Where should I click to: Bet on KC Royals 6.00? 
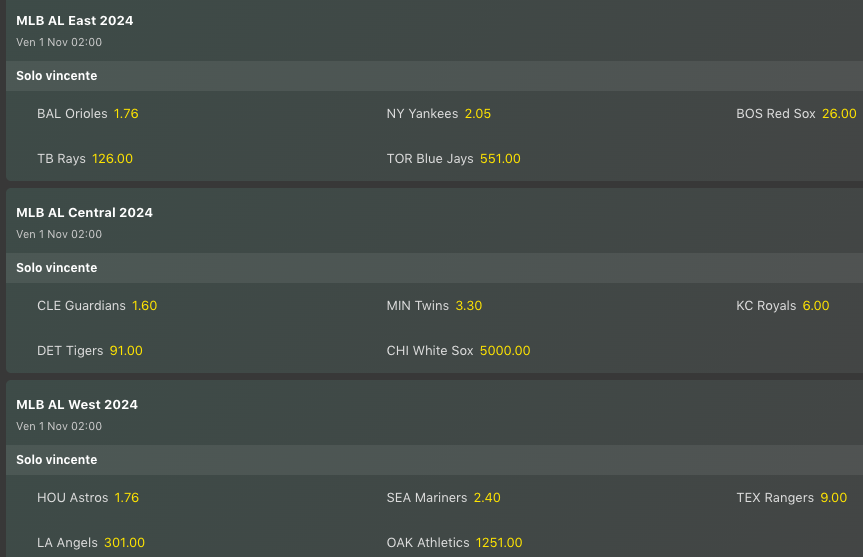pos(815,306)
